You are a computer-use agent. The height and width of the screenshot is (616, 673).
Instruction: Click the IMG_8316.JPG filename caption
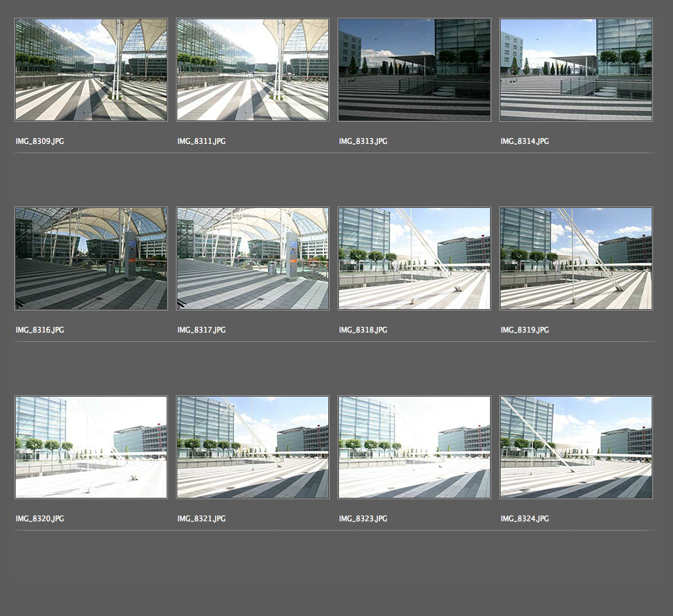[x=40, y=330]
